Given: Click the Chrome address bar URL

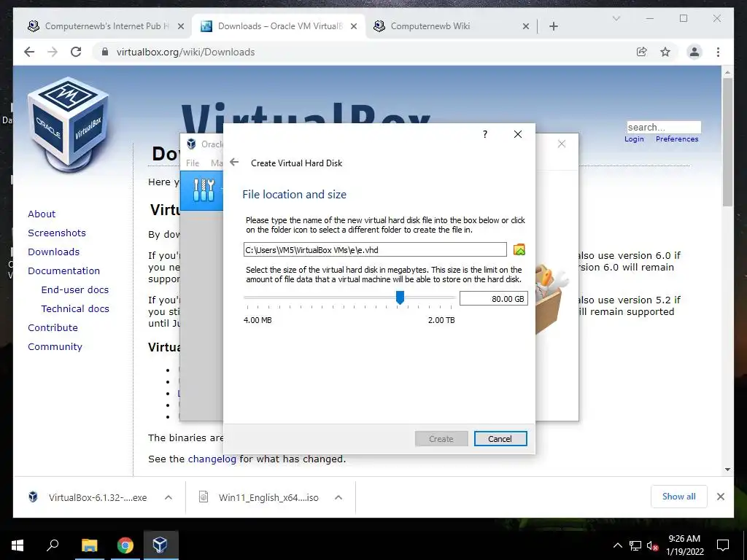Looking at the screenshot, I should click(185, 52).
